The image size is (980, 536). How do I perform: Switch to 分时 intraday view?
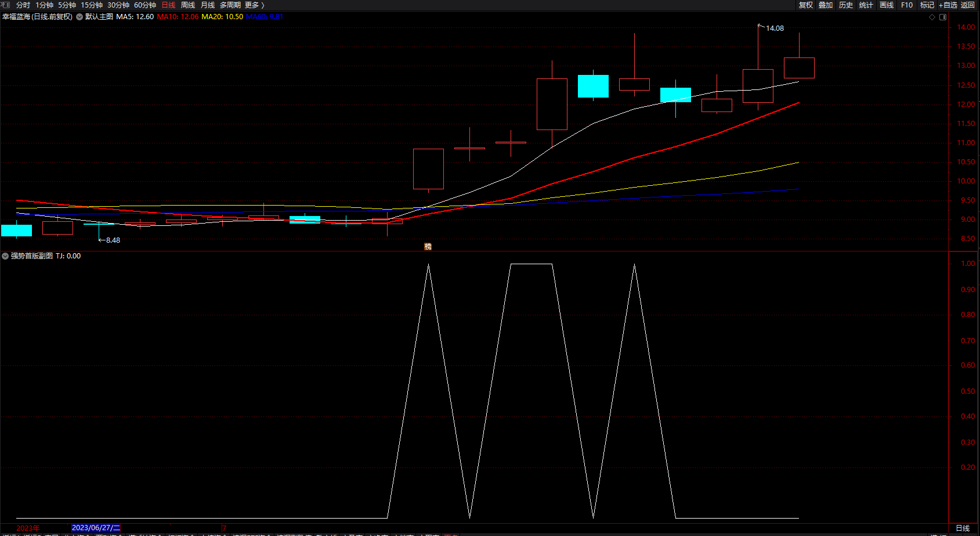[23, 5]
